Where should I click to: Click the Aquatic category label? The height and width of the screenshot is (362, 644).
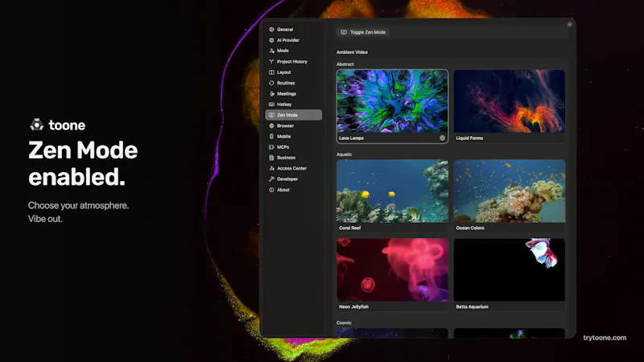pos(345,154)
